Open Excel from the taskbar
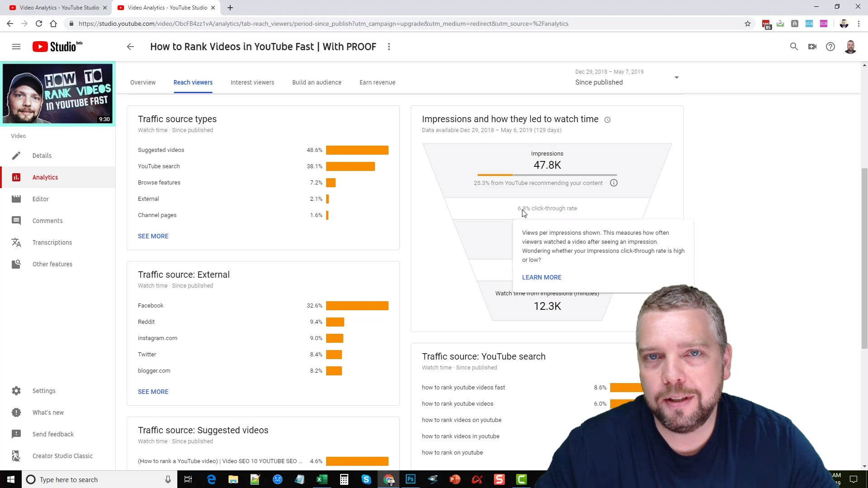The image size is (868, 488). click(322, 479)
